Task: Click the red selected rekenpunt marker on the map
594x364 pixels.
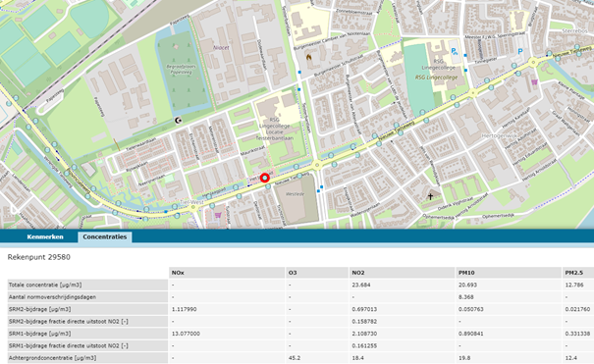Action: pyautogui.click(x=265, y=178)
